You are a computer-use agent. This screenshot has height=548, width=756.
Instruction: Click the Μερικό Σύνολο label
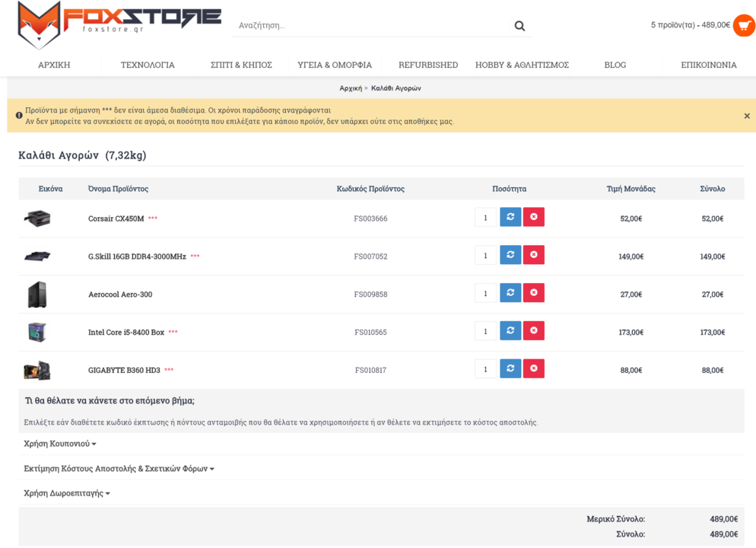coord(616,519)
